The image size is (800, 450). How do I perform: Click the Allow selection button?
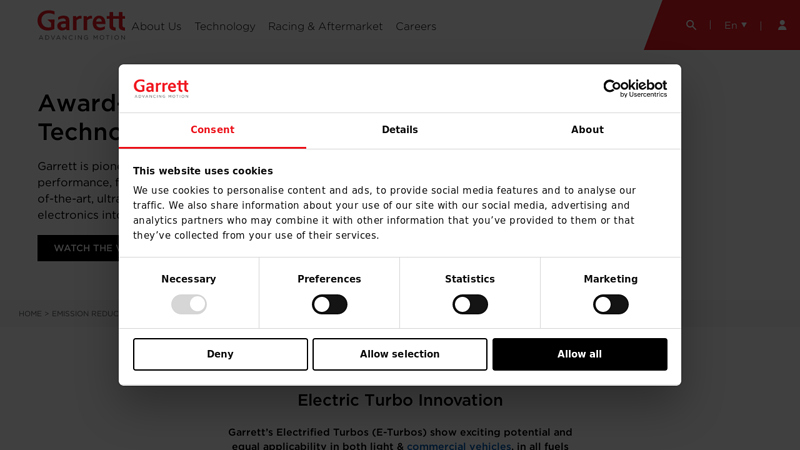[400, 354]
